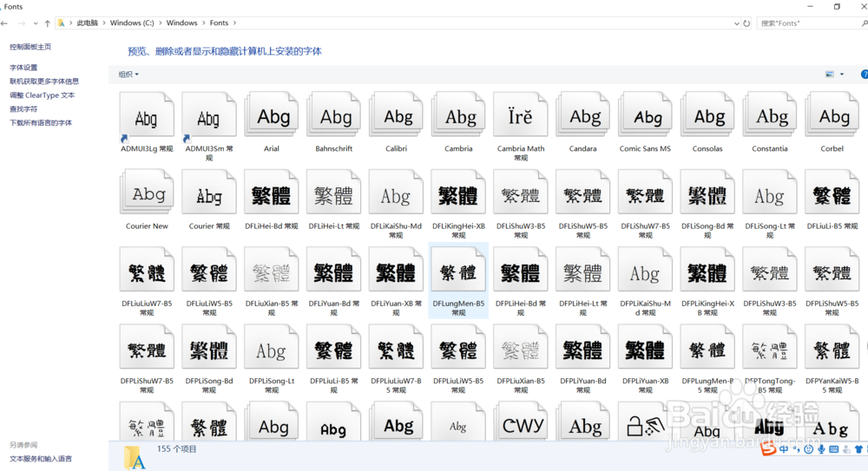The height and width of the screenshot is (471, 868).
Task: Open 联机获取更多字体信息 link
Action: 44,82
